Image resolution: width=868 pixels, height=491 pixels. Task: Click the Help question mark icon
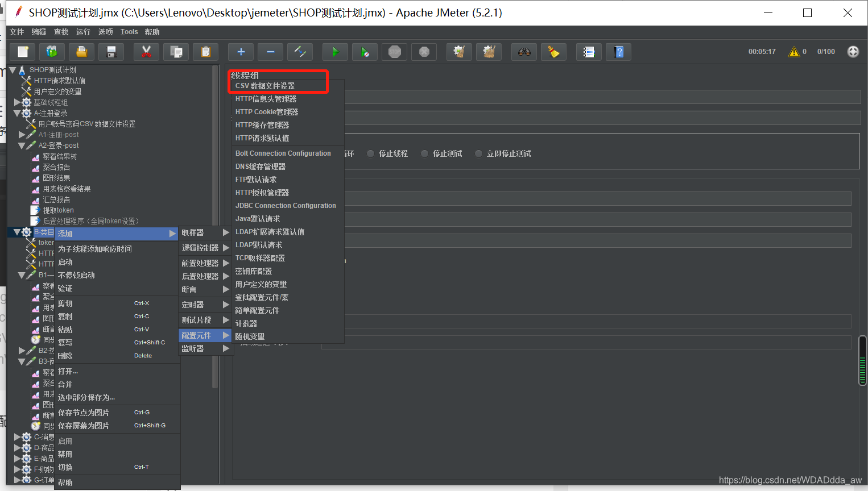coord(618,52)
